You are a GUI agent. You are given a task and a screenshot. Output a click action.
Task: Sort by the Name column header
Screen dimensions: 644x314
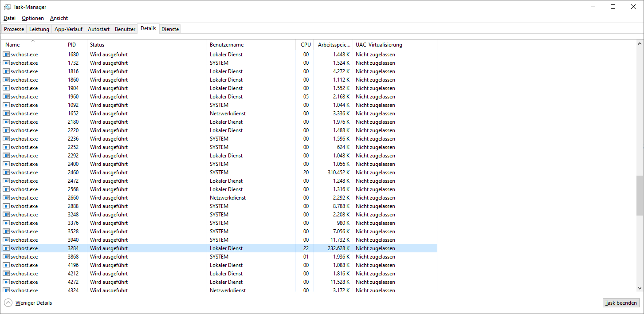33,45
